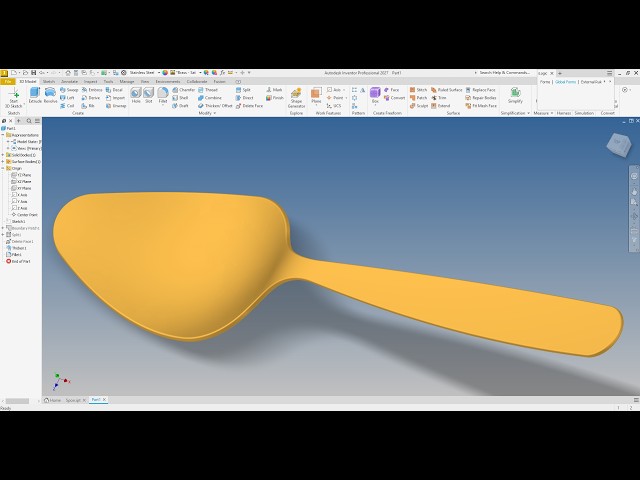This screenshot has height=480, width=640.
Task: Select the Chamfer tool
Action: [x=183, y=90]
